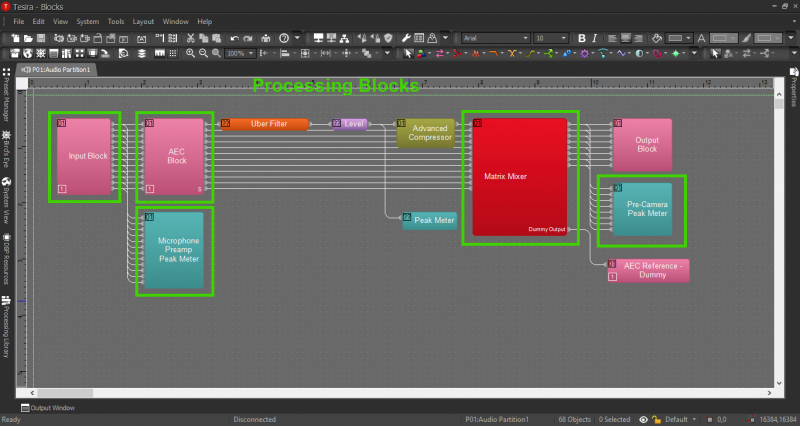Select the AEC Reference - Dummy block
The width and height of the screenshot is (800, 426).
pos(648,270)
